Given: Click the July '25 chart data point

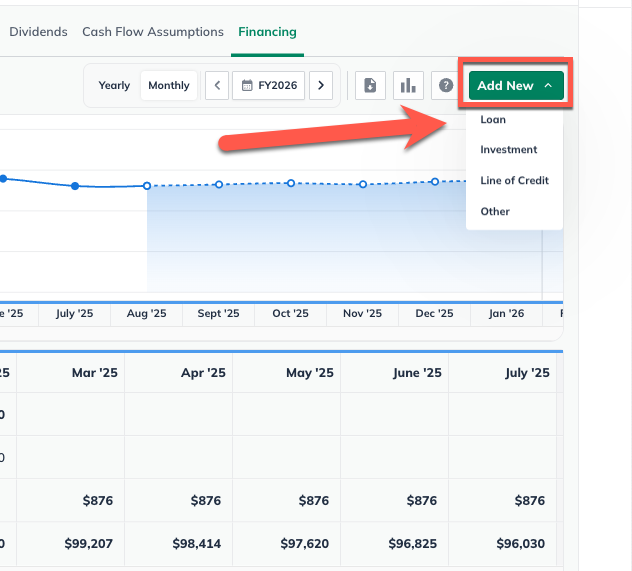Looking at the screenshot, I should 75,186.
